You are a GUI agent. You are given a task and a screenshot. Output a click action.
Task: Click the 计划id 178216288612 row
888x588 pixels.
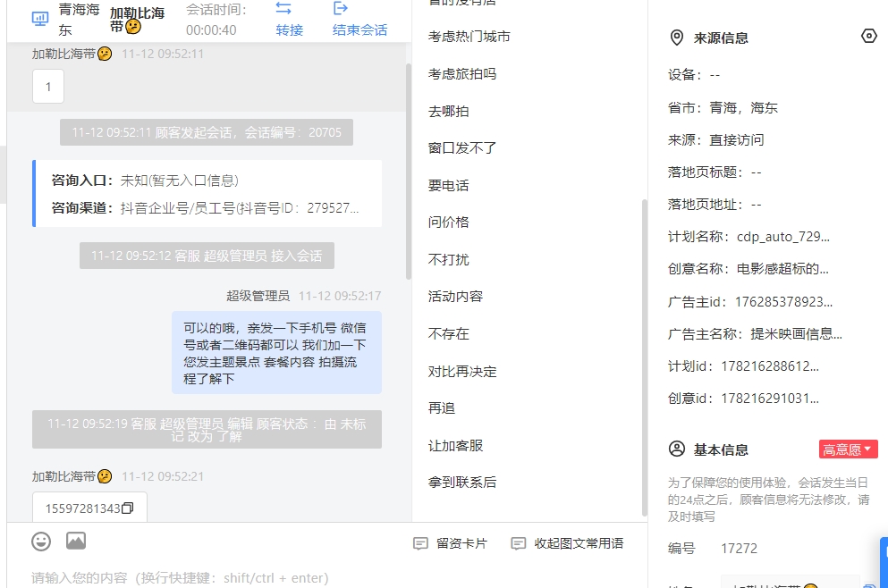(744, 366)
